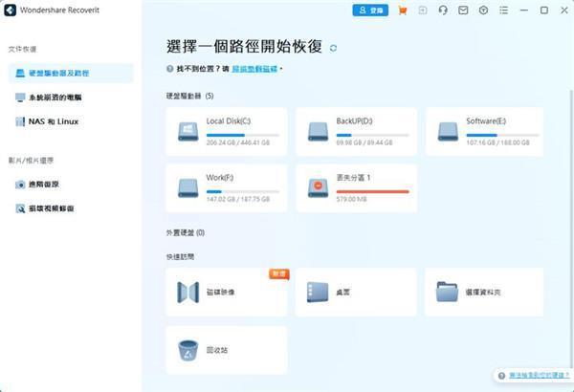Select the Software(E:) drive card
574x392 pixels.
[485, 132]
